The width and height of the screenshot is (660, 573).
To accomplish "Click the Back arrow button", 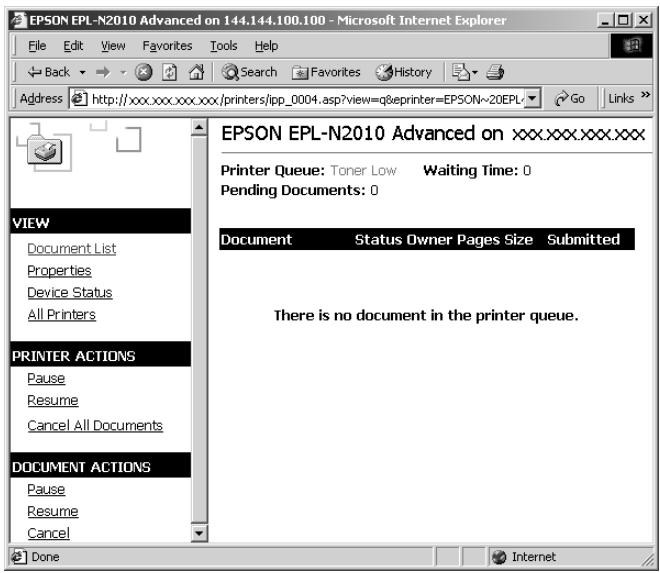I will pos(48,72).
